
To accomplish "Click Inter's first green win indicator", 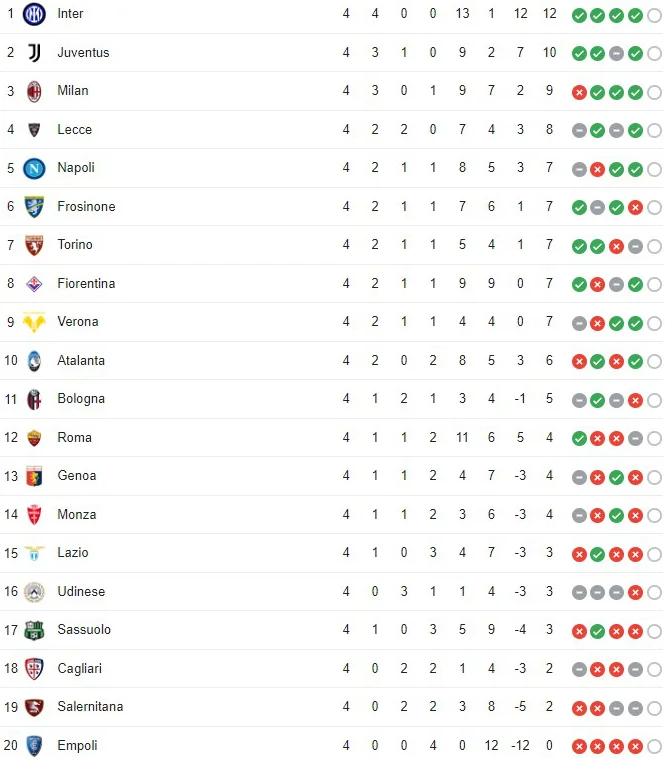I will coord(579,15).
